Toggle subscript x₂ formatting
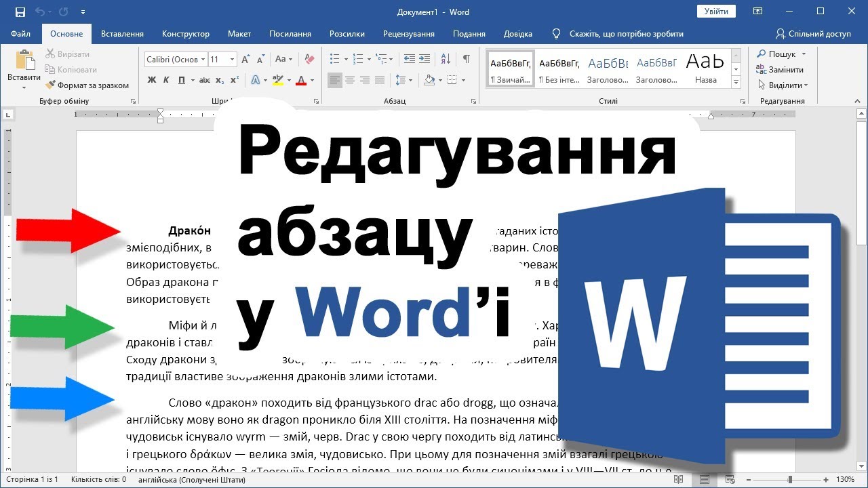 [x=220, y=80]
